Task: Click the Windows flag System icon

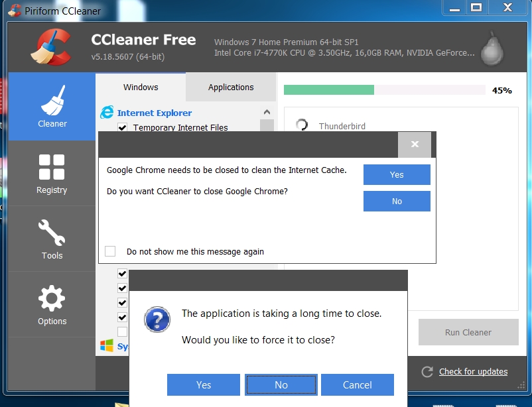Action: pyautogui.click(x=107, y=345)
